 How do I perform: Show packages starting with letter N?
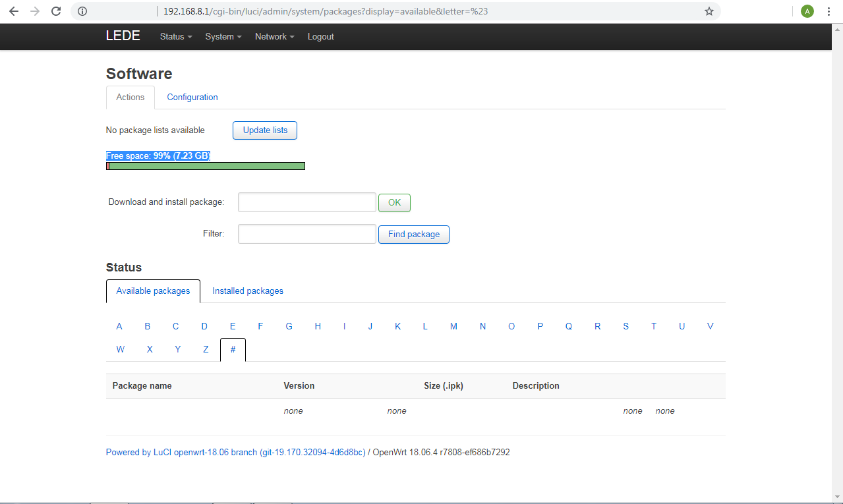click(x=482, y=327)
